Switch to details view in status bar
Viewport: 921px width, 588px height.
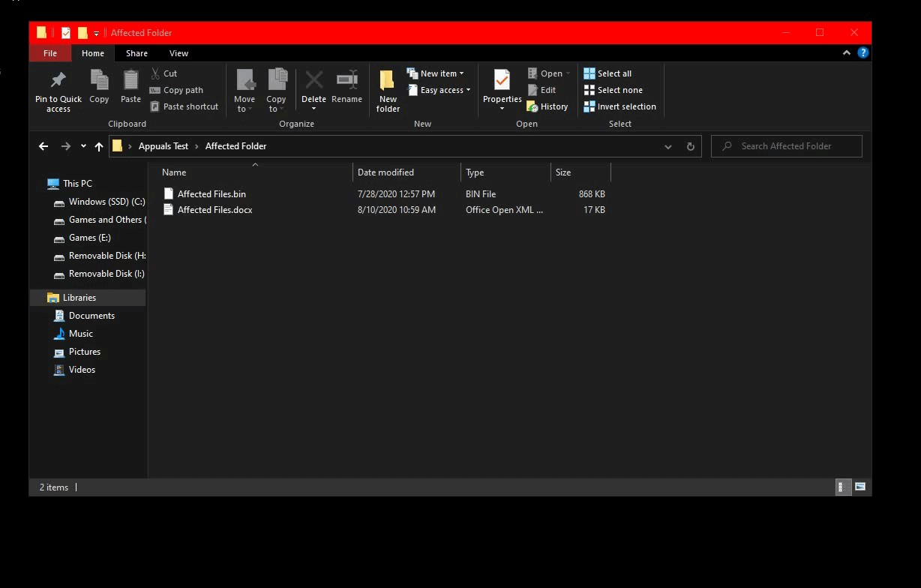[843, 487]
